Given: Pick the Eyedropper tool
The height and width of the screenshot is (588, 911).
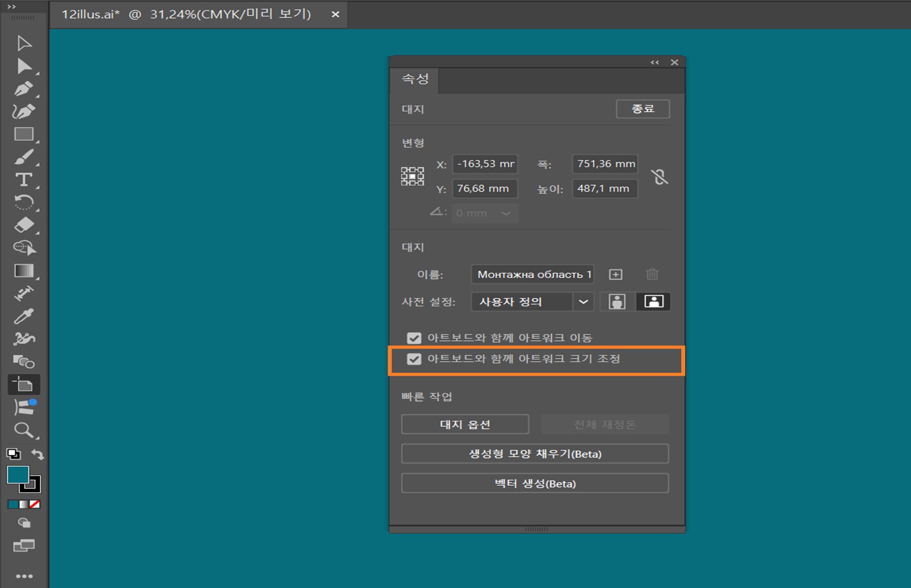Looking at the screenshot, I should click(24, 315).
